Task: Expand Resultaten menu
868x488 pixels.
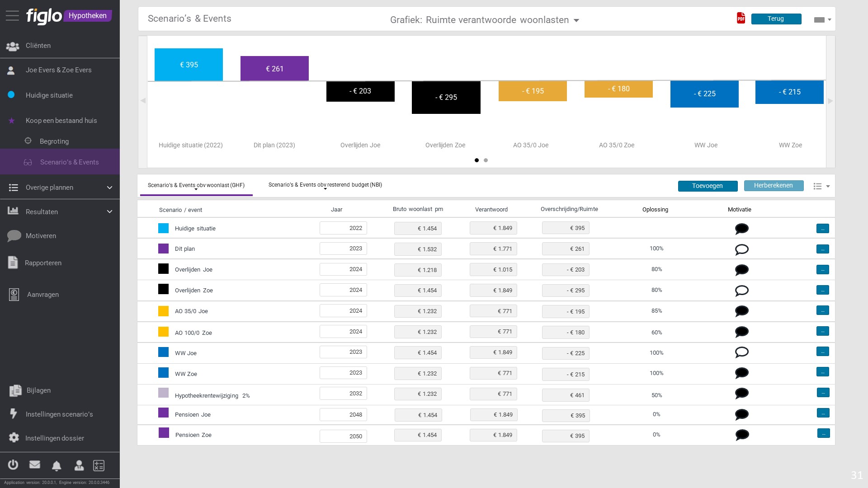Action: click(x=109, y=211)
